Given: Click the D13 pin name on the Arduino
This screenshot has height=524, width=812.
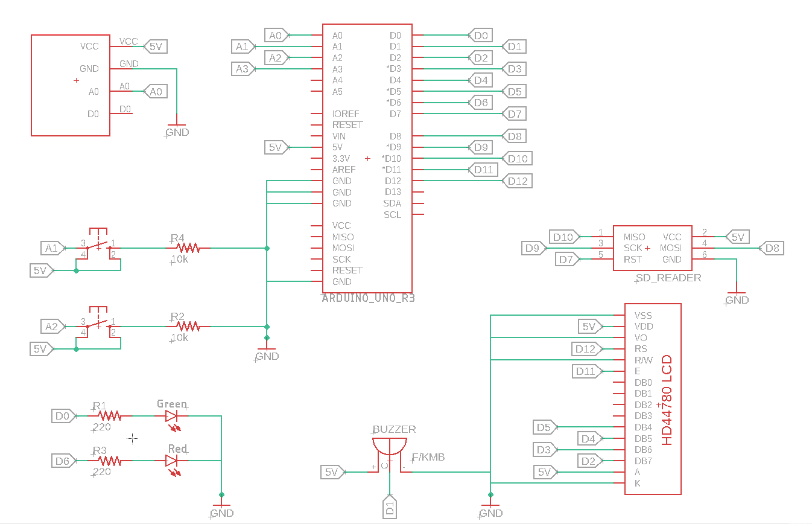Looking at the screenshot, I should click(393, 192).
